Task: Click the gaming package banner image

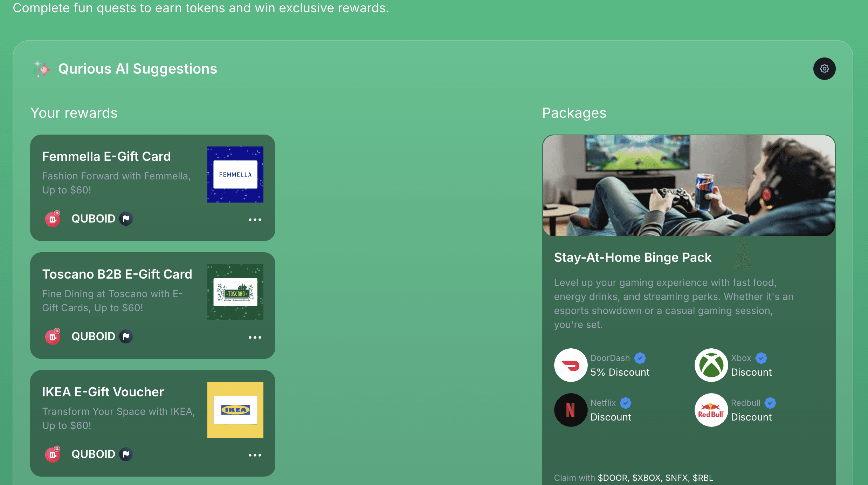Action: (689, 186)
